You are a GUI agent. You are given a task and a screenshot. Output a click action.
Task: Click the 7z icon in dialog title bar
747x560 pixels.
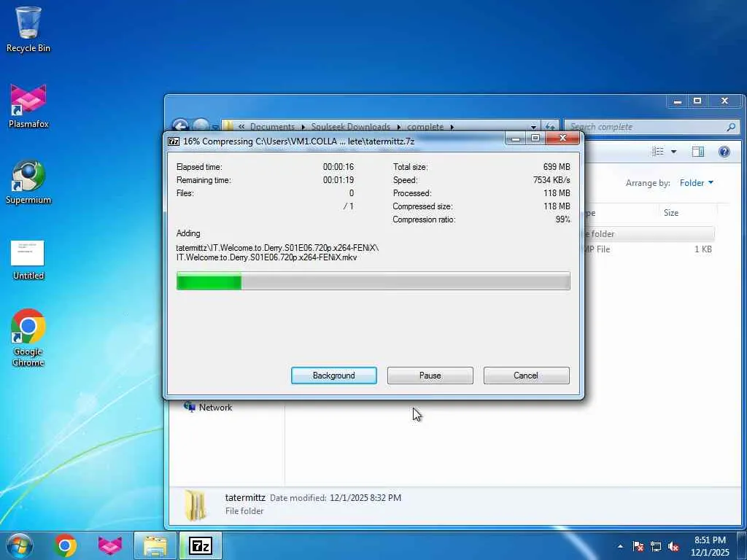pyautogui.click(x=174, y=141)
